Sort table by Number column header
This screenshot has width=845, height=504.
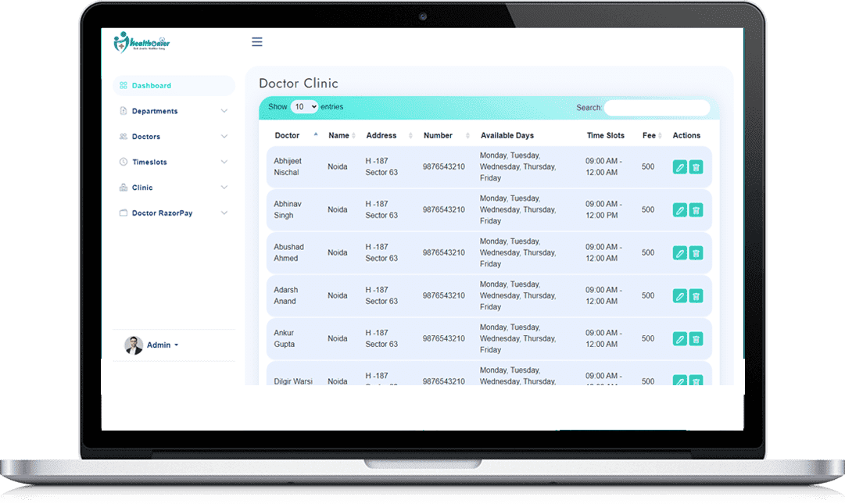[439, 135]
